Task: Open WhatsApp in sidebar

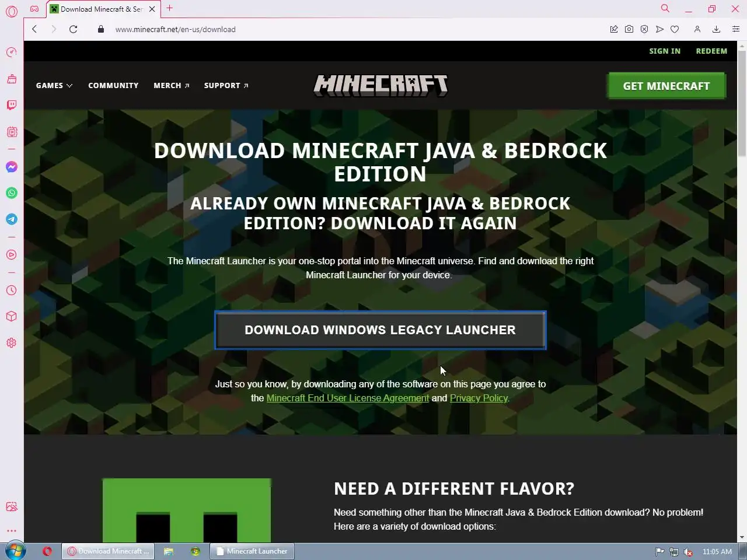Action: click(12, 193)
